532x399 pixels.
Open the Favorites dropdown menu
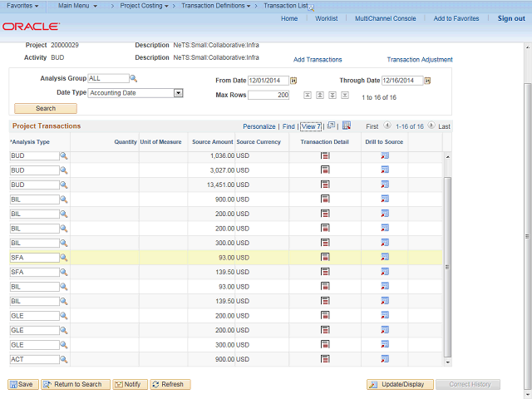pyautogui.click(x=23, y=6)
